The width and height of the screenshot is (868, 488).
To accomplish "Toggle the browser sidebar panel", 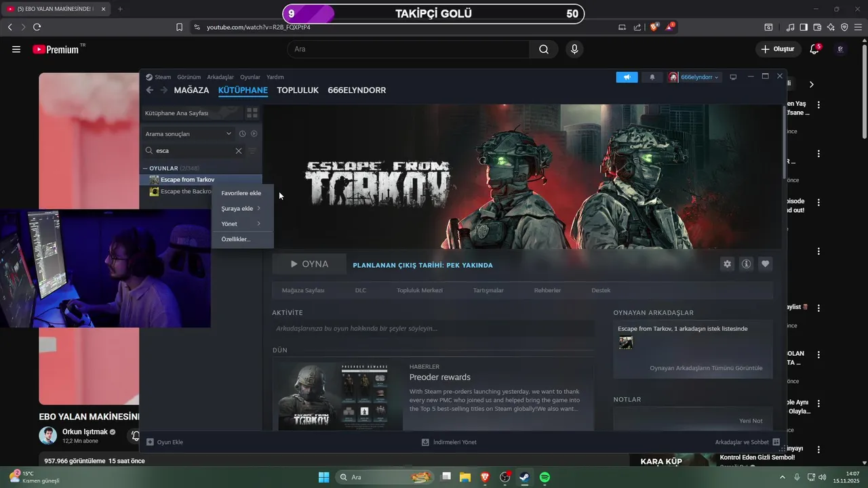I will tap(804, 27).
